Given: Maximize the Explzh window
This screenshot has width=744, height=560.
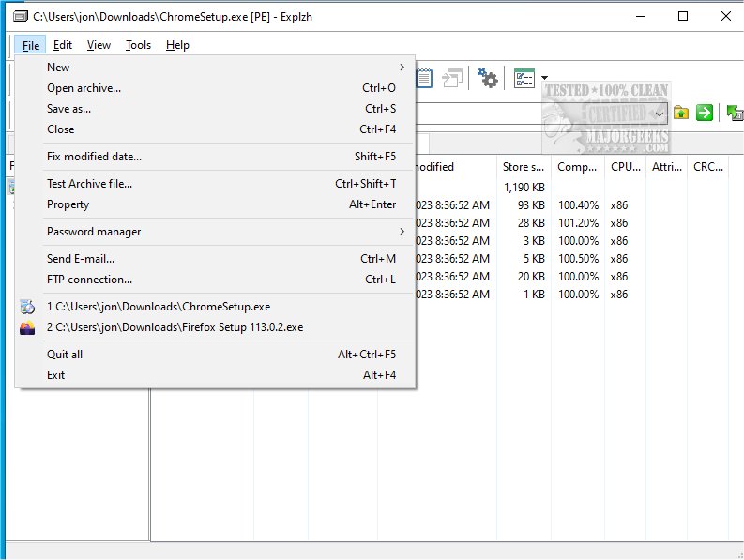Looking at the screenshot, I should coord(683,17).
